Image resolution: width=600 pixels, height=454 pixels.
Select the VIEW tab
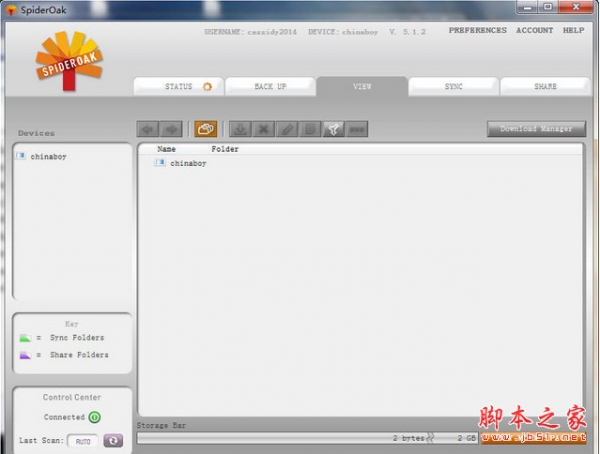click(x=362, y=87)
